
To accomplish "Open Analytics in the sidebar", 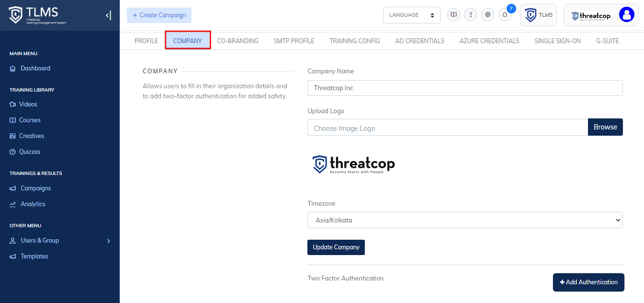I will pyautogui.click(x=33, y=204).
